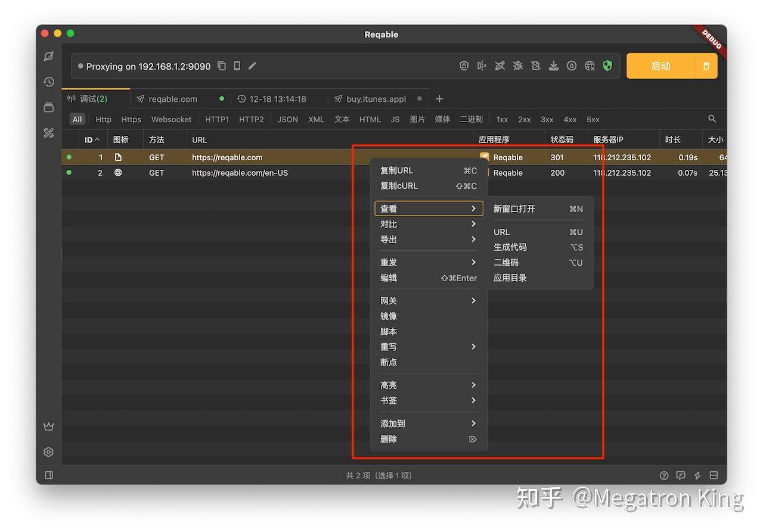Click the download tray toolbar icon
Screen dimensions: 763x532
coord(553,66)
